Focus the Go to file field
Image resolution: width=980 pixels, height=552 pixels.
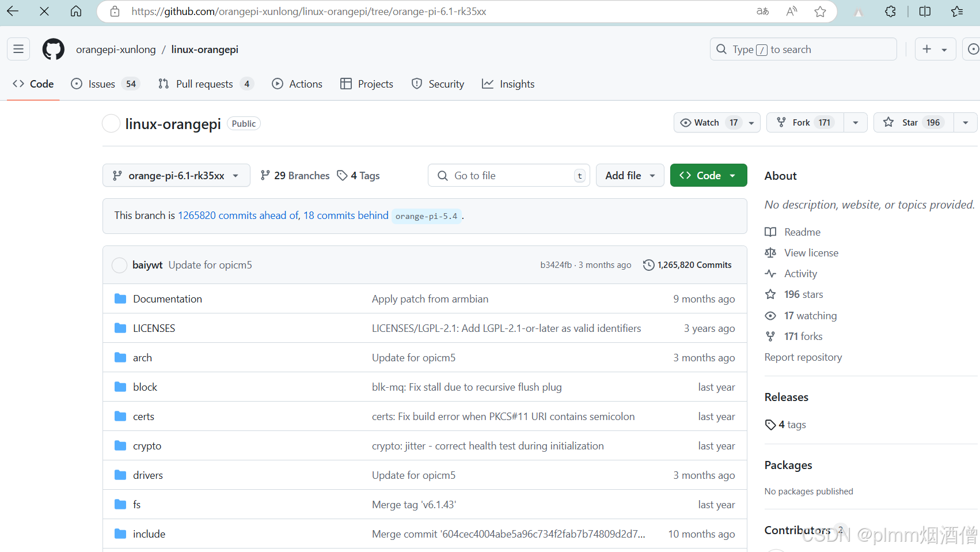point(509,175)
